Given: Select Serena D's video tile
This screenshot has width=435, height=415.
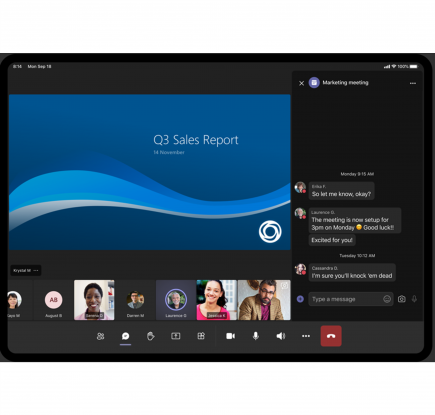Looking at the screenshot, I should 94,300.
